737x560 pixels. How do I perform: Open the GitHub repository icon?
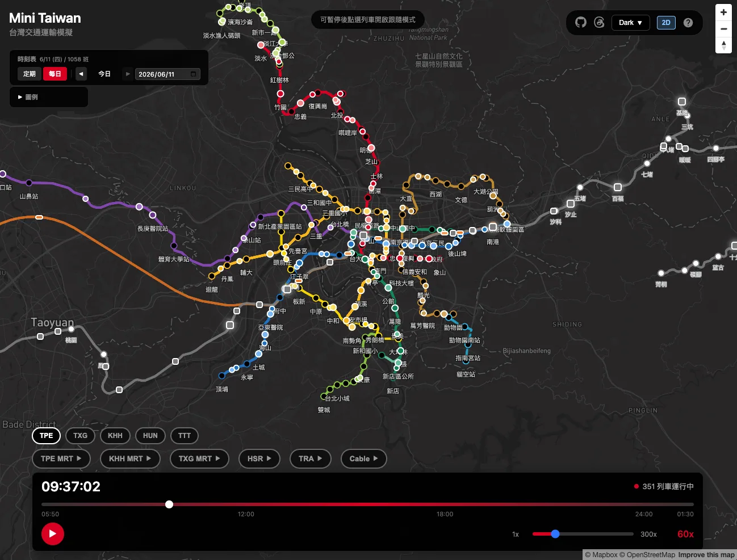coord(580,23)
